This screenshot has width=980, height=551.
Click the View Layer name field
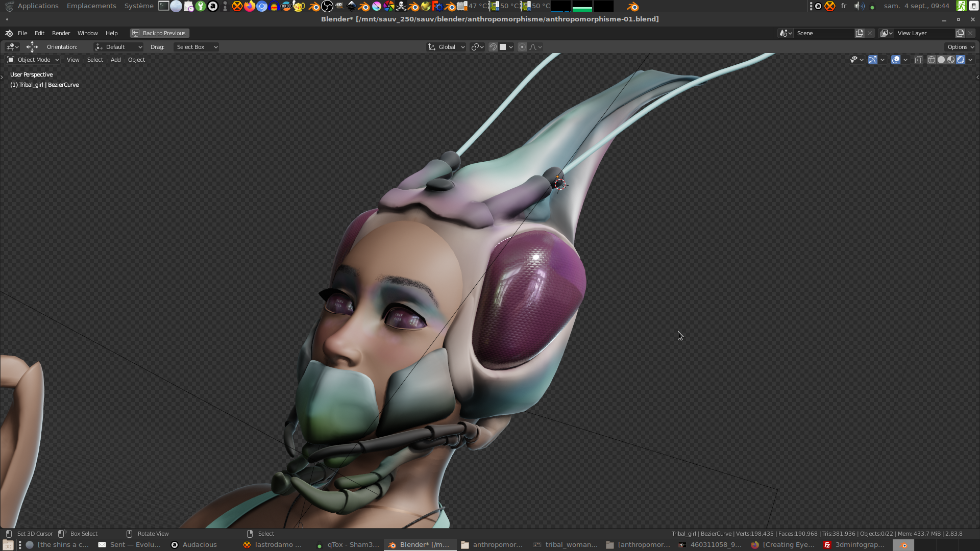[x=925, y=33]
